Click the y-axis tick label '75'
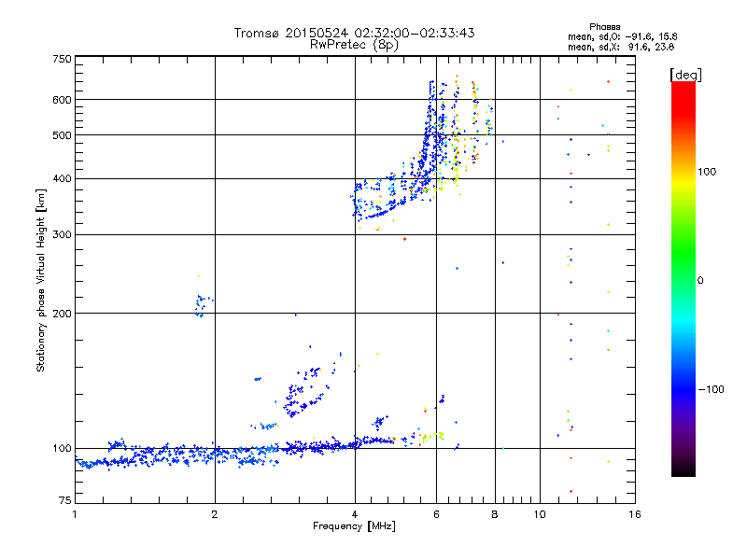The height and width of the screenshot is (560, 747). tap(65, 500)
